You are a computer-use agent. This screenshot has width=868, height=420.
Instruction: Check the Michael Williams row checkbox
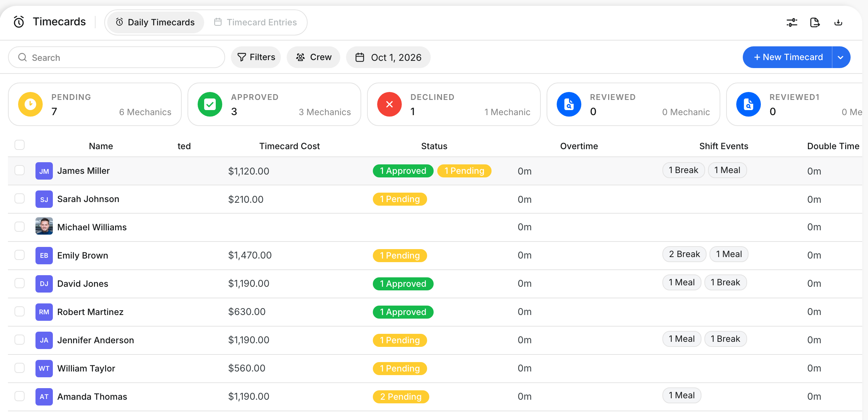click(20, 227)
